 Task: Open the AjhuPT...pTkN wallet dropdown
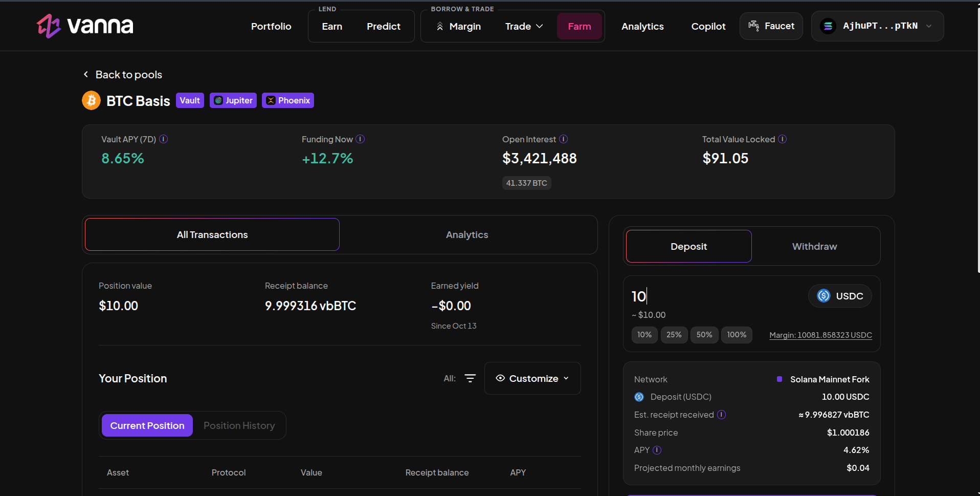pos(877,26)
